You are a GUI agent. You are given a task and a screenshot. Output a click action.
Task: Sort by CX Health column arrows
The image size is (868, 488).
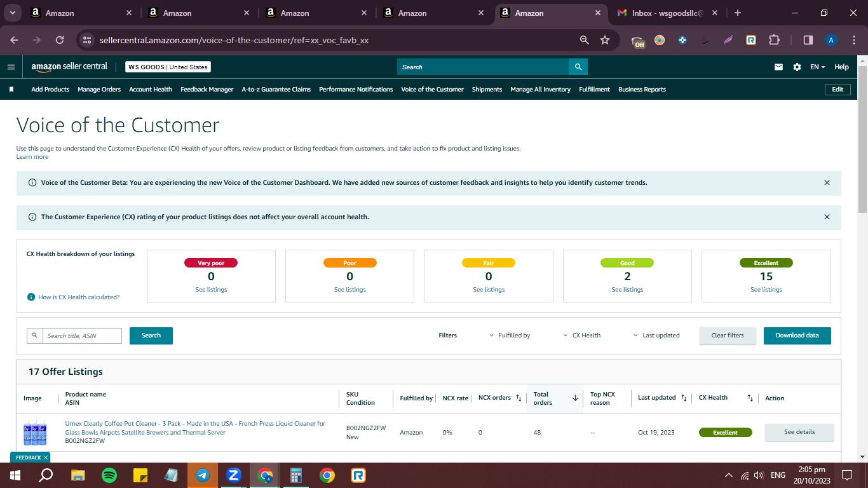(x=750, y=398)
